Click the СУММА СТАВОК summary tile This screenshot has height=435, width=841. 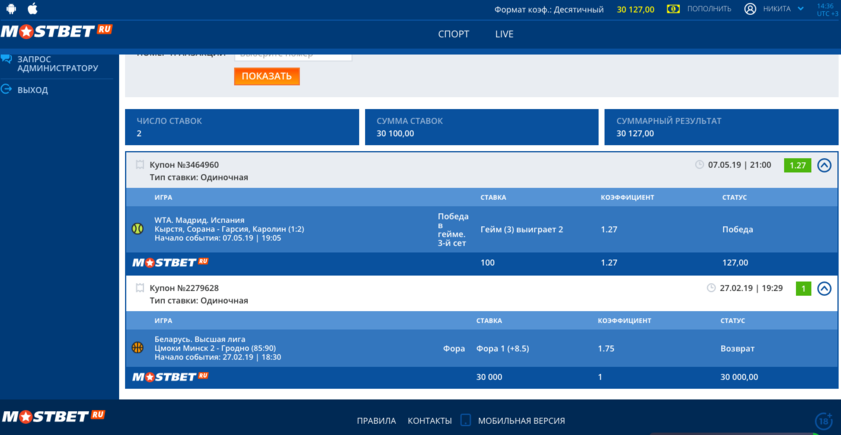(482, 127)
